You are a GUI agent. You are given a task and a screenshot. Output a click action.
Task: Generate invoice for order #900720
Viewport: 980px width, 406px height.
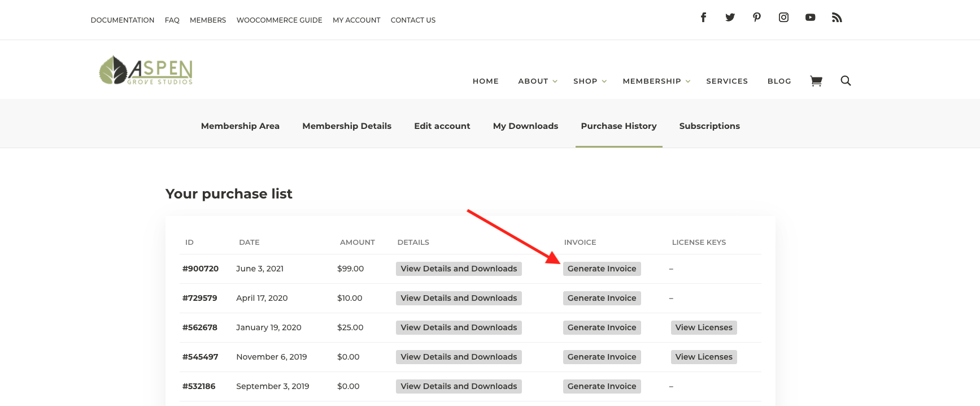point(602,269)
